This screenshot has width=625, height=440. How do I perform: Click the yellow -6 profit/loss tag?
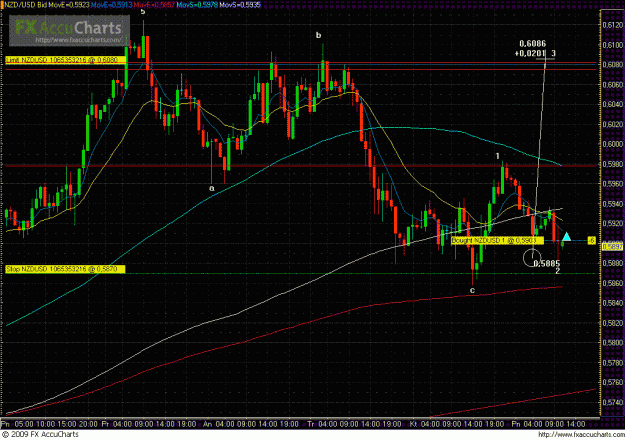pos(592,241)
